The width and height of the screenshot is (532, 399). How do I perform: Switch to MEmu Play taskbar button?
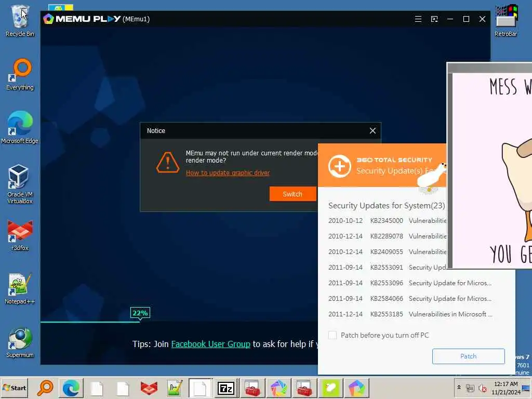pos(356,388)
